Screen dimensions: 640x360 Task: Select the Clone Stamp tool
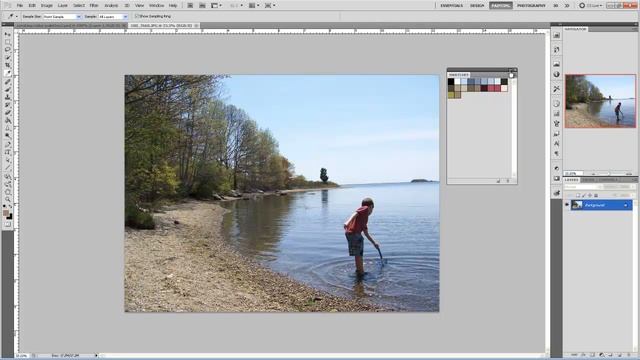click(x=8, y=98)
